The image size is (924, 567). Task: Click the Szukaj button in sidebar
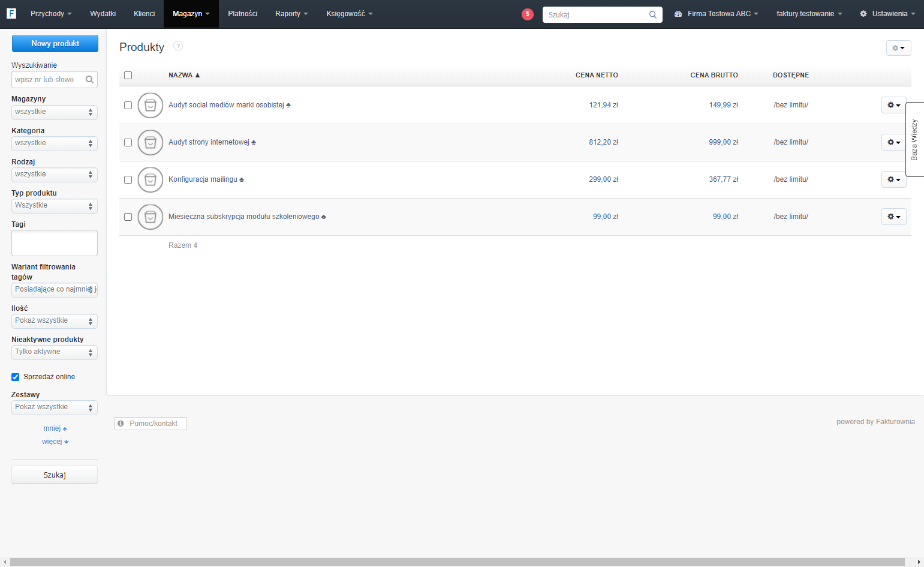(55, 475)
